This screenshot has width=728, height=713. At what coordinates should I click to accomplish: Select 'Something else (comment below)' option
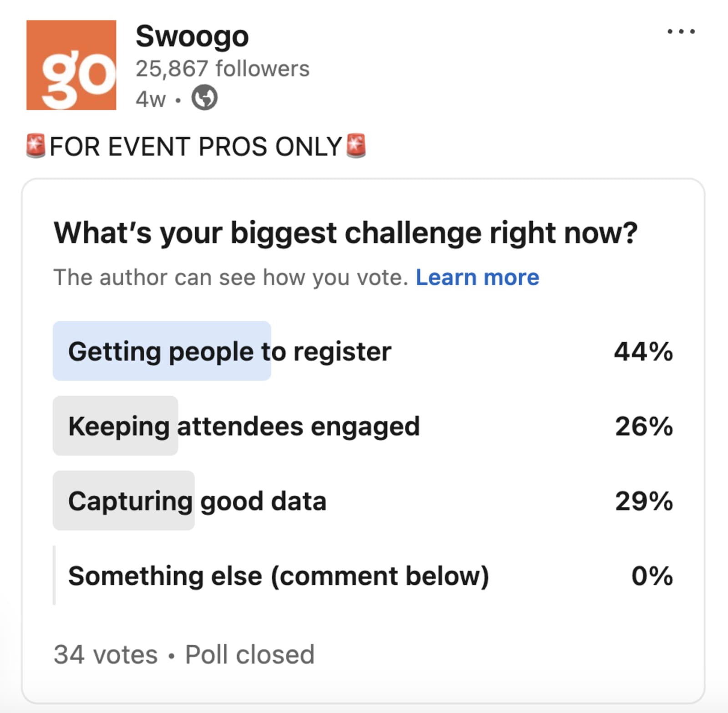(x=278, y=576)
